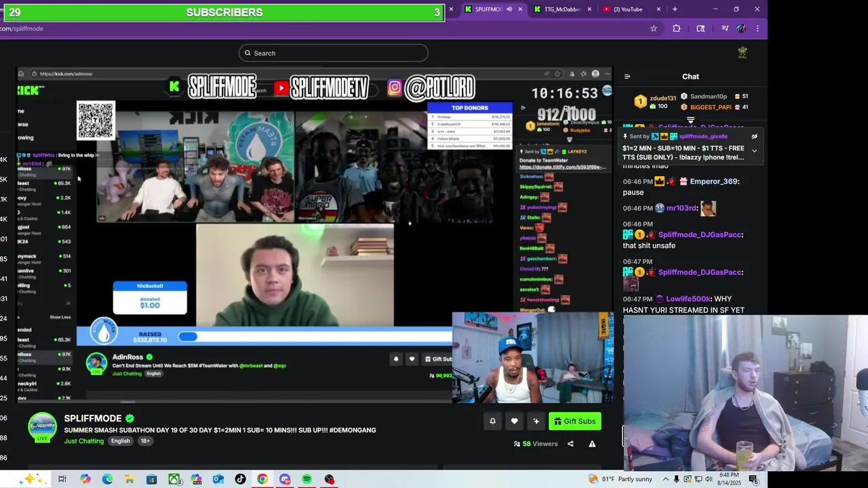Open TikTok from the taskbar
The image size is (868, 488).
point(240,479)
